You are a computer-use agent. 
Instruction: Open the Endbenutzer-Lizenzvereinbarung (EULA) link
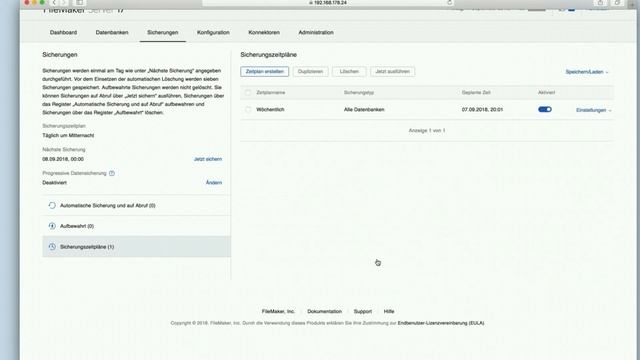(x=441, y=323)
